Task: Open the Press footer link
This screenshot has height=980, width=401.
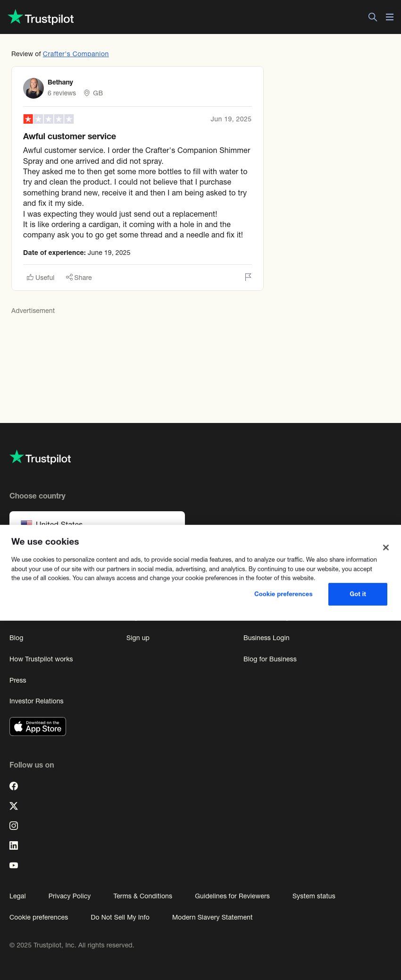Action: coord(18,680)
